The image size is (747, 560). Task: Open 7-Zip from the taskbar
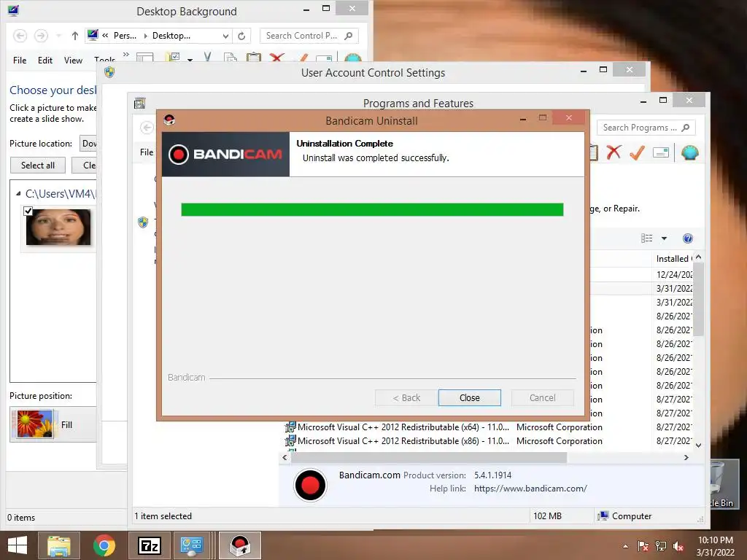pos(149,545)
